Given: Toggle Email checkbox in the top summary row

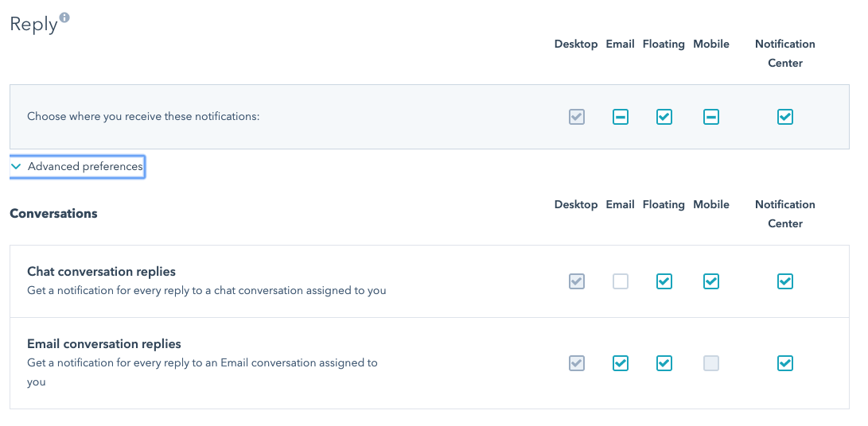Looking at the screenshot, I should point(621,117).
